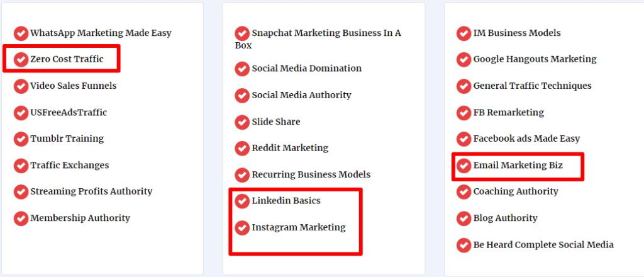Select Traffic Exchanges item text
This screenshot has height=277, width=644.
[69, 165]
